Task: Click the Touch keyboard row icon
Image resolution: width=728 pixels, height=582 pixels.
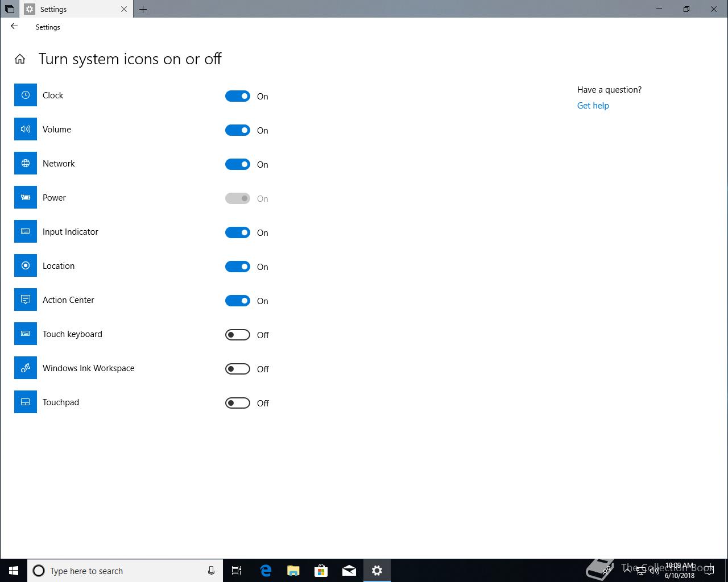Action: click(26, 334)
